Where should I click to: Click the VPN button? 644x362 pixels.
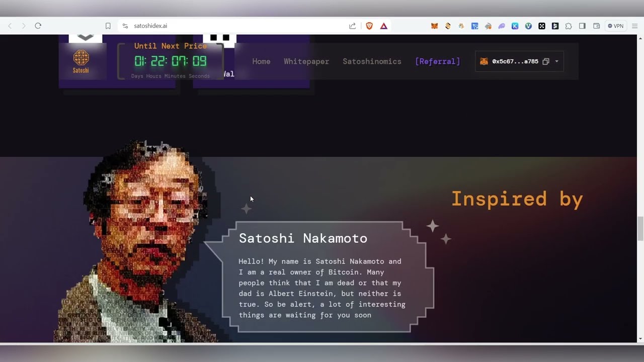coord(615,26)
